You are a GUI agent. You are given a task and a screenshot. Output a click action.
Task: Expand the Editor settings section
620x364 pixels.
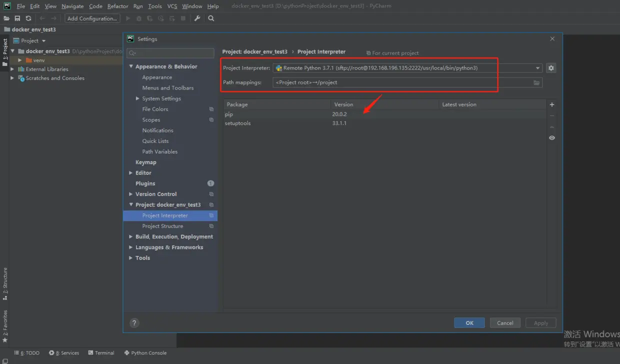[x=131, y=173]
